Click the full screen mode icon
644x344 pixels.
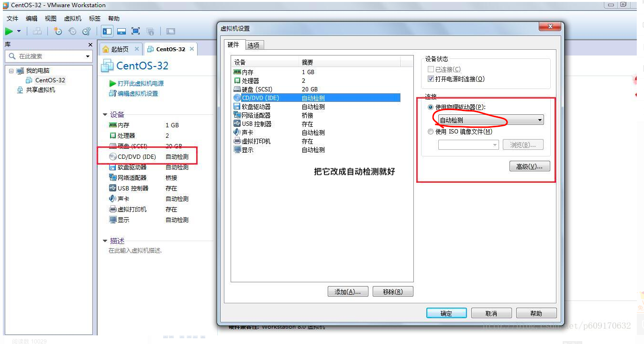pyautogui.click(x=135, y=31)
